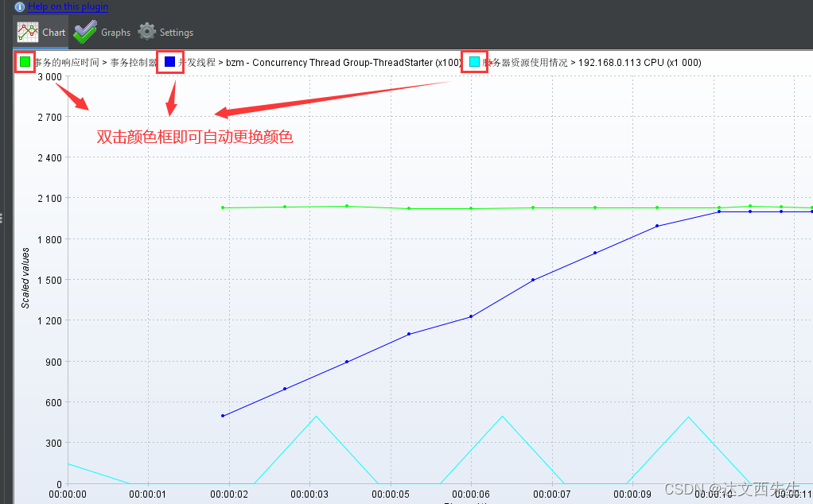Open the Settings tab
The width and height of the screenshot is (813, 504).
coord(165,32)
